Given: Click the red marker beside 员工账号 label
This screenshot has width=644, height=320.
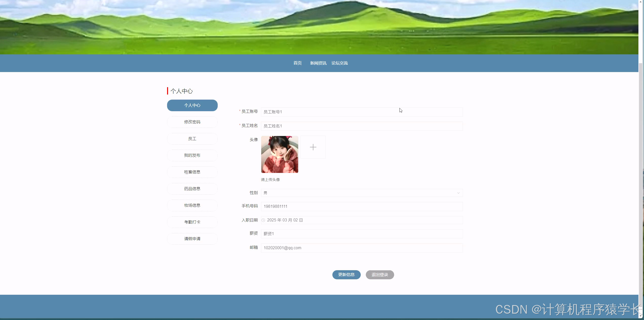Looking at the screenshot, I should [x=239, y=111].
